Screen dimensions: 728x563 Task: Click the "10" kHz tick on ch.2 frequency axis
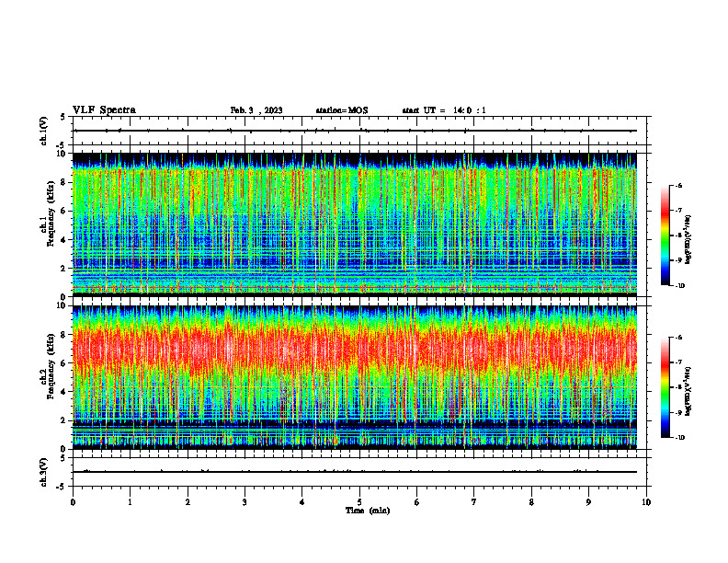click(x=62, y=305)
